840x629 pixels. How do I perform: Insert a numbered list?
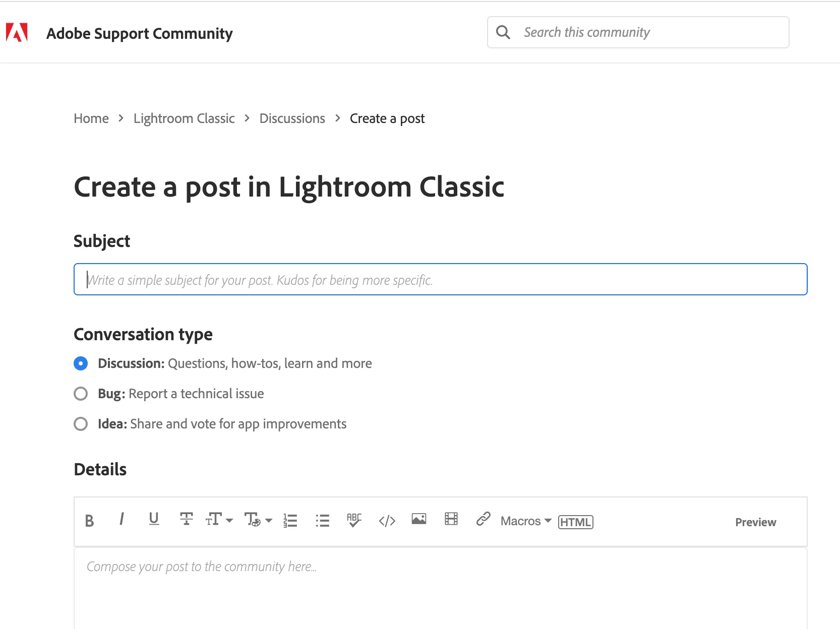(x=290, y=521)
